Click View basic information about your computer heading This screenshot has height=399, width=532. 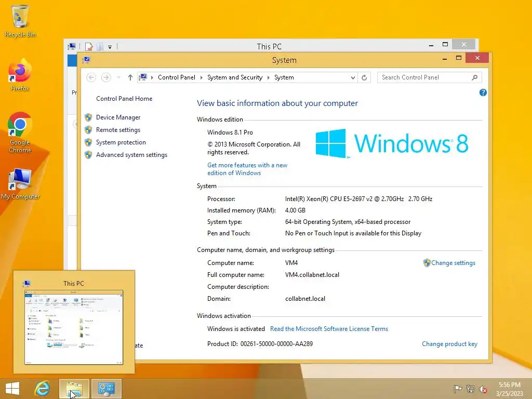[x=277, y=103]
